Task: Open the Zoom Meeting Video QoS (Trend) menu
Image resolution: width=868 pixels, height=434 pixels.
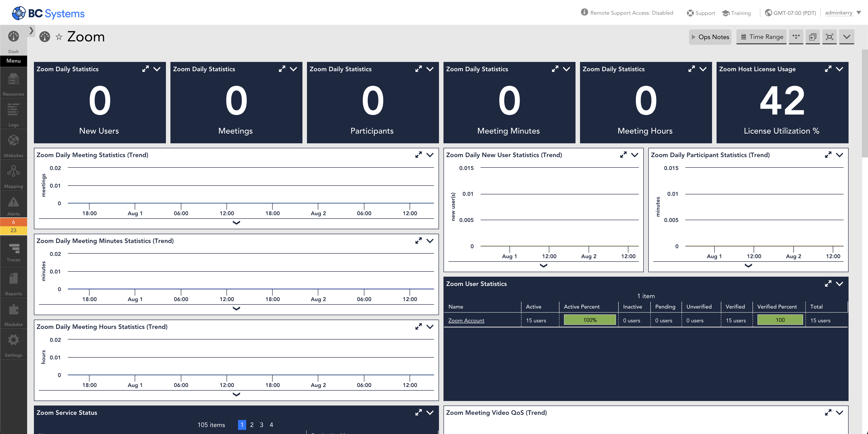Action: pyautogui.click(x=839, y=413)
